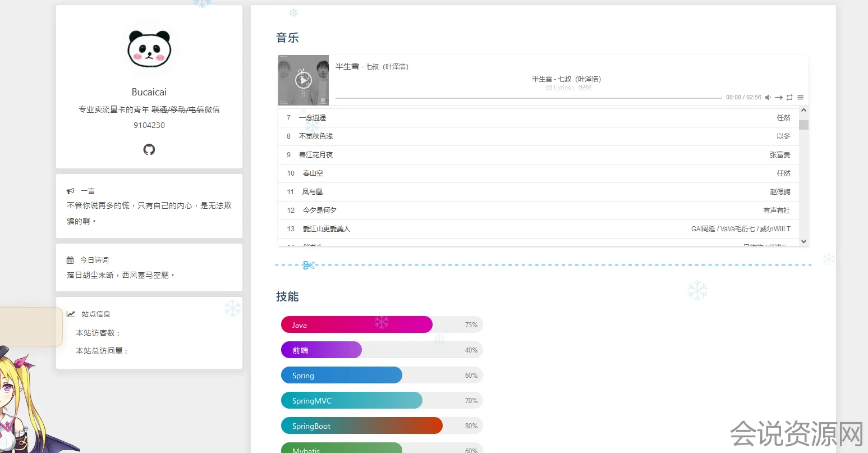Open the GitHub profile icon
This screenshot has width=868, height=453.
tap(149, 149)
